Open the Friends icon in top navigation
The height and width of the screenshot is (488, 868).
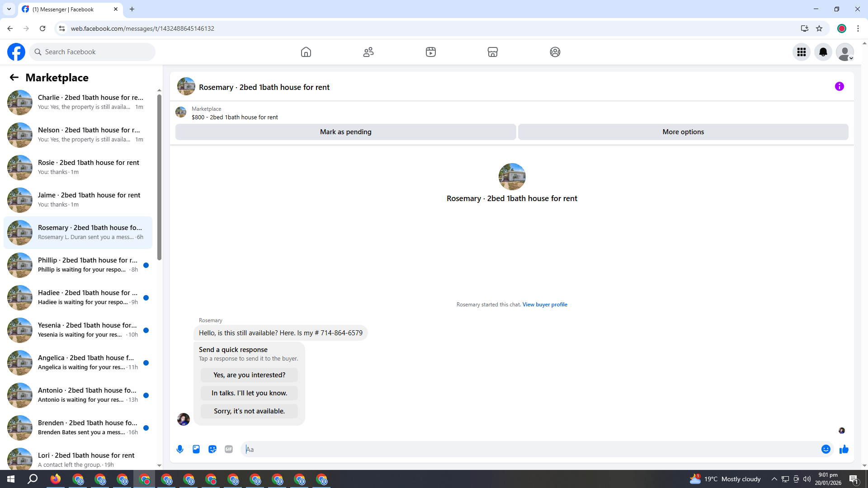(368, 52)
